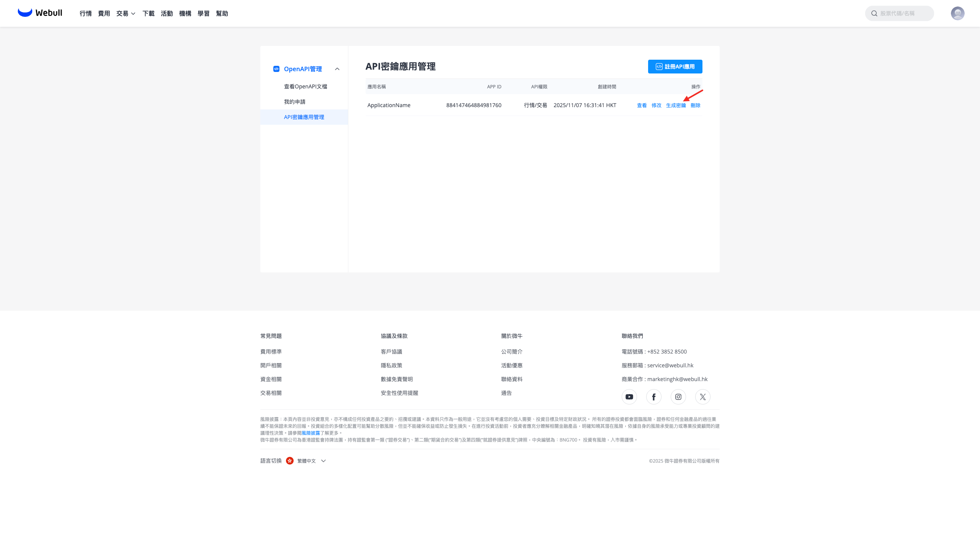
Task: Open the 繁體中文 language dropdown
Action: tap(311, 461)
